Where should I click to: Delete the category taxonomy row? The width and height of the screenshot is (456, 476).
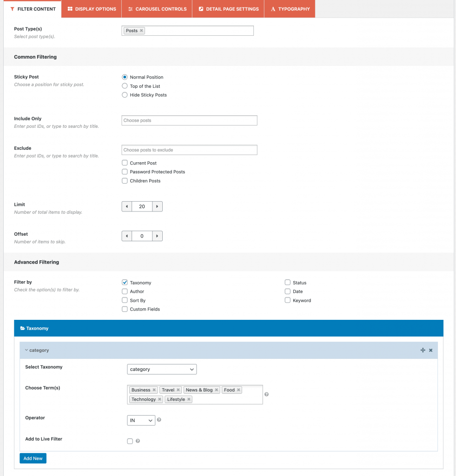pyautogui.click(x=431, y=350)
